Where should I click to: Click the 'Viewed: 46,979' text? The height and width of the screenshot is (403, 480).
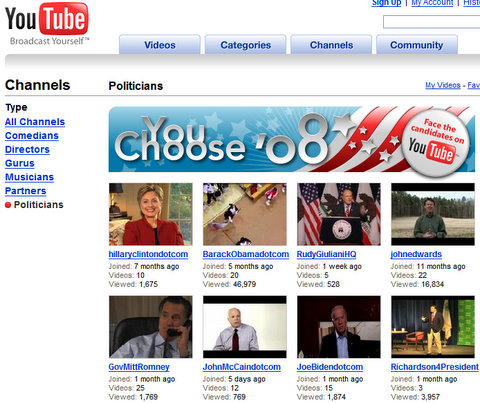(229, 284)
